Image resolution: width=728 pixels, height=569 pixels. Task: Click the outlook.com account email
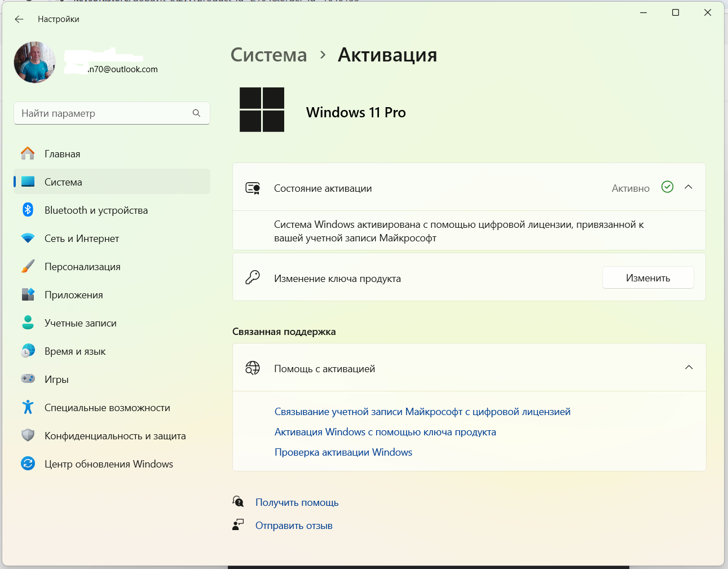123,69
